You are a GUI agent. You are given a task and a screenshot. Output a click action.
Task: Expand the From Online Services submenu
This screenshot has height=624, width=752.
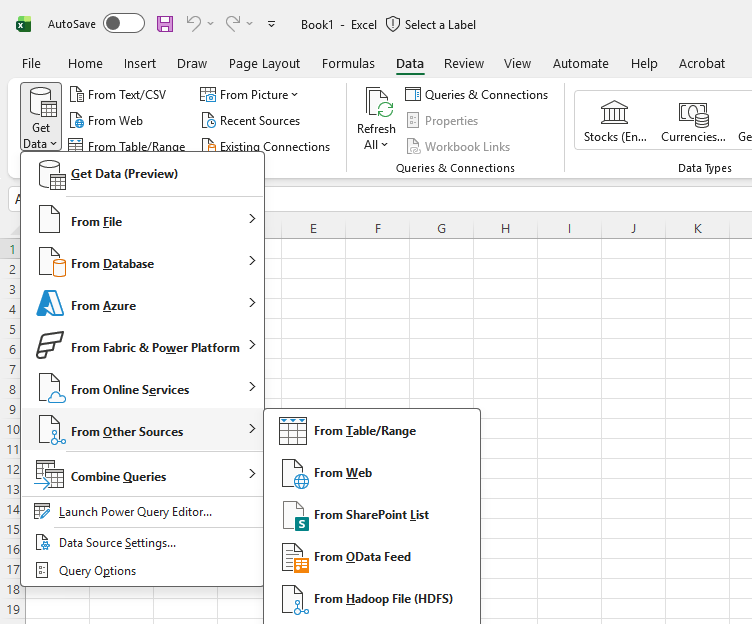pyautogui.click(x=143, y=389)
